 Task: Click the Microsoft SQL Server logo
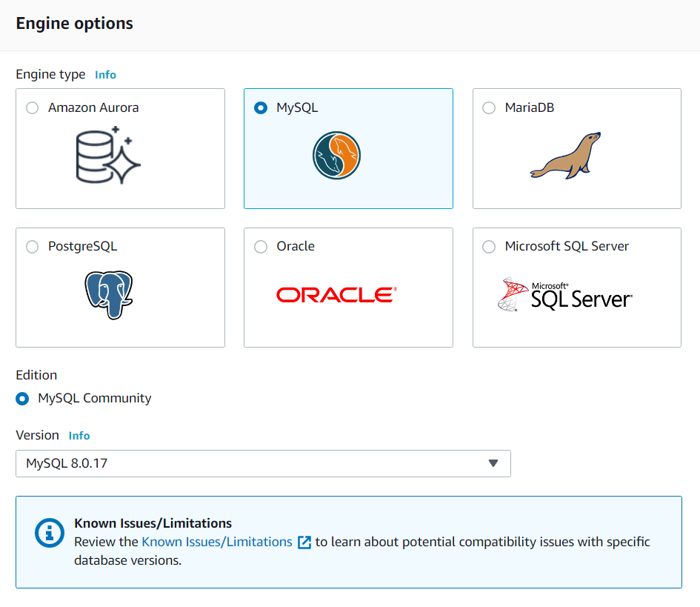(x=564, y=294)
